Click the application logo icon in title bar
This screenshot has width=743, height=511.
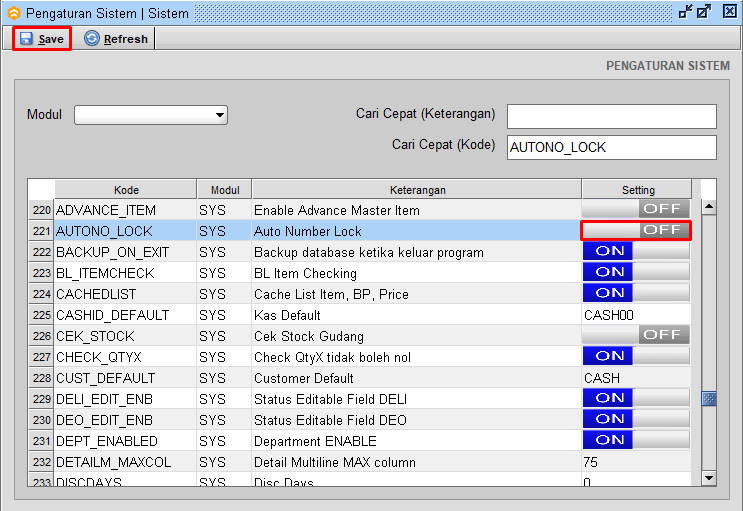point(14,13)
